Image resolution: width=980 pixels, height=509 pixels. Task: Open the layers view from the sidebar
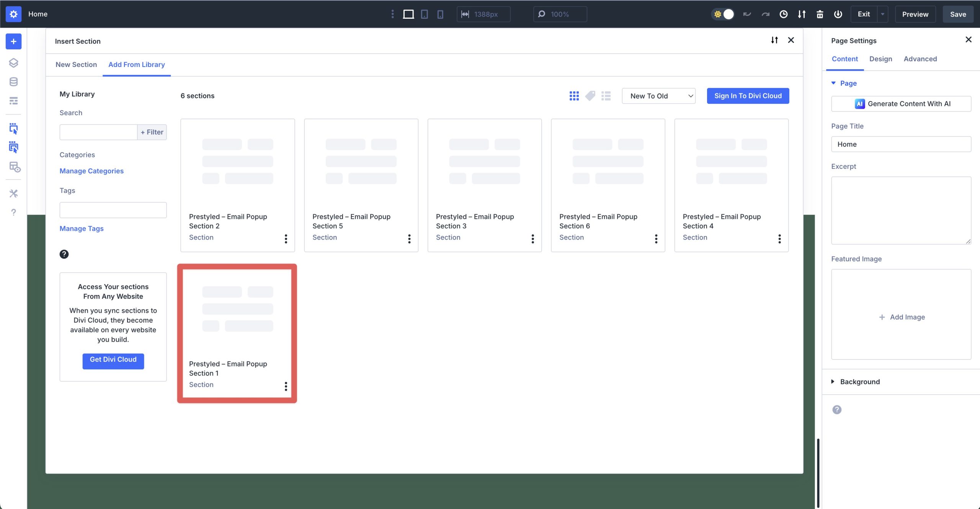tap(13, 63)
